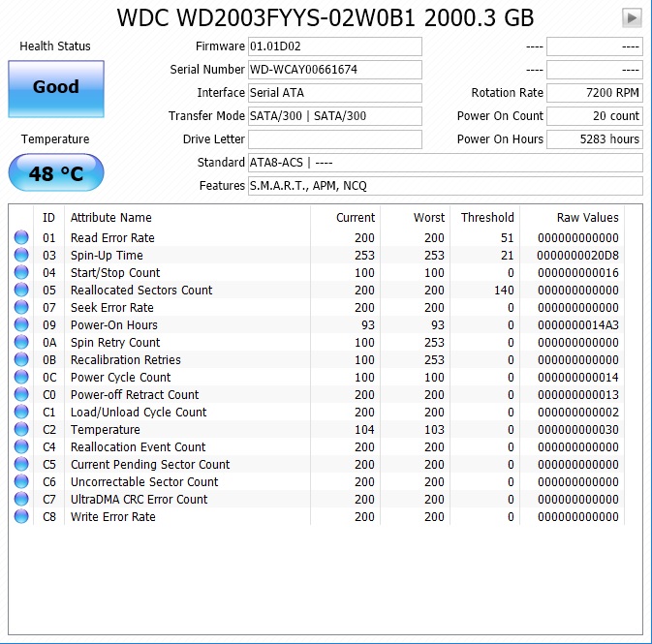Click status orb for Load/Unload Cycle Count

[x=21, y=412]
